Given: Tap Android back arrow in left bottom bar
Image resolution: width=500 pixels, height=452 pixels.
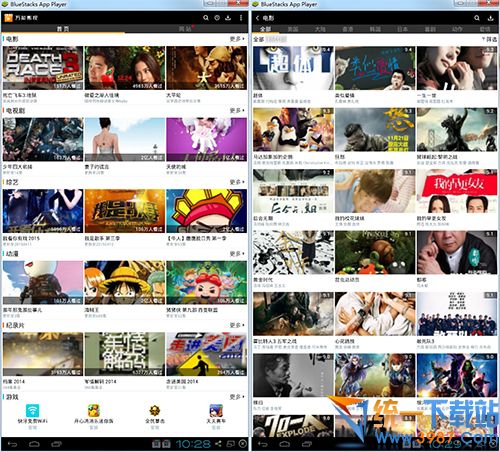Looking at the screenshot, I should (x=12, y=444).
